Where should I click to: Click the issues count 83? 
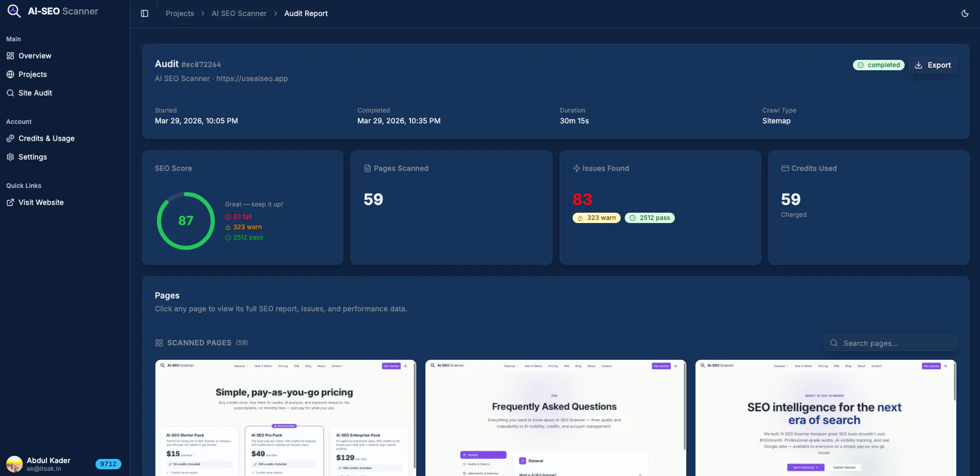point(582,199)
